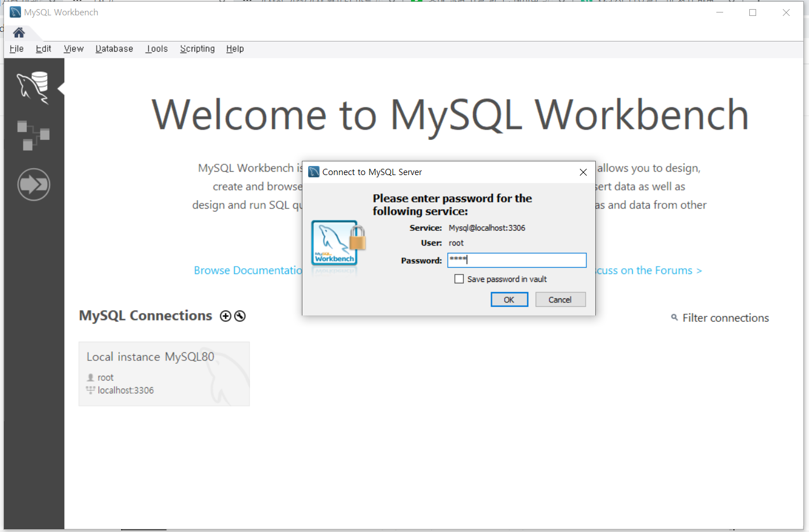Open the Edit menu

coord(43,49)
